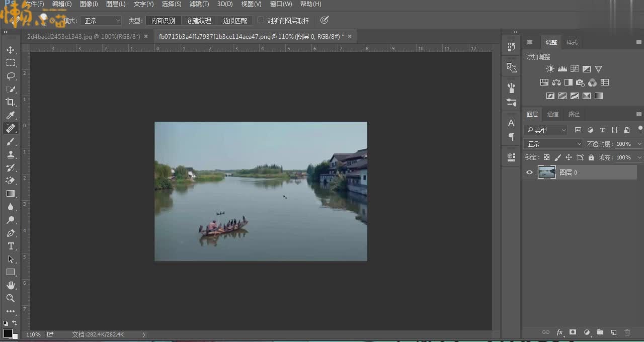Select the Clone Stamp tool
Image resolution: width=644 pixels, height=342 pixels.
(x=10, y=154)
